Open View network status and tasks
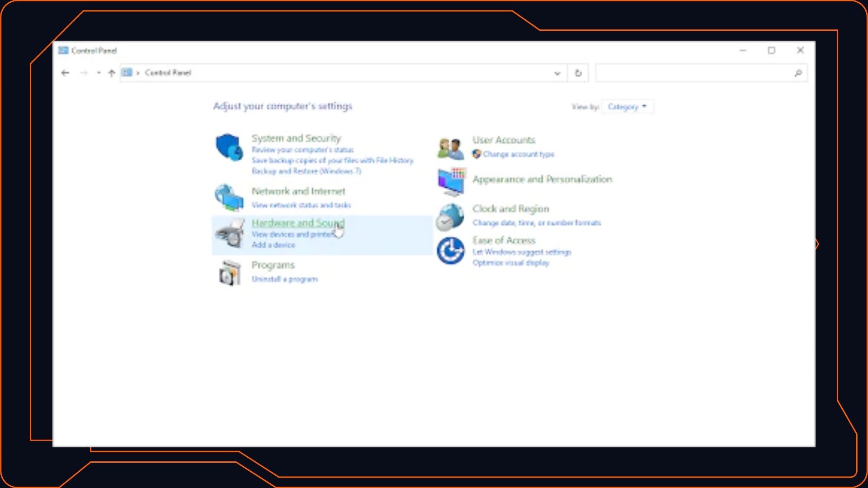 coord(301,205)
